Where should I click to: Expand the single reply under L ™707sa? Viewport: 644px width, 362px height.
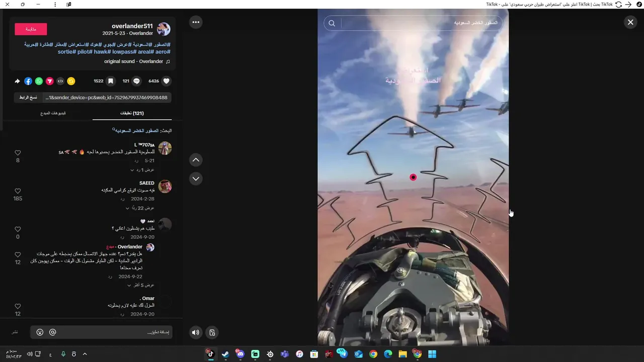pyautogui.click(x=142, y=170)
